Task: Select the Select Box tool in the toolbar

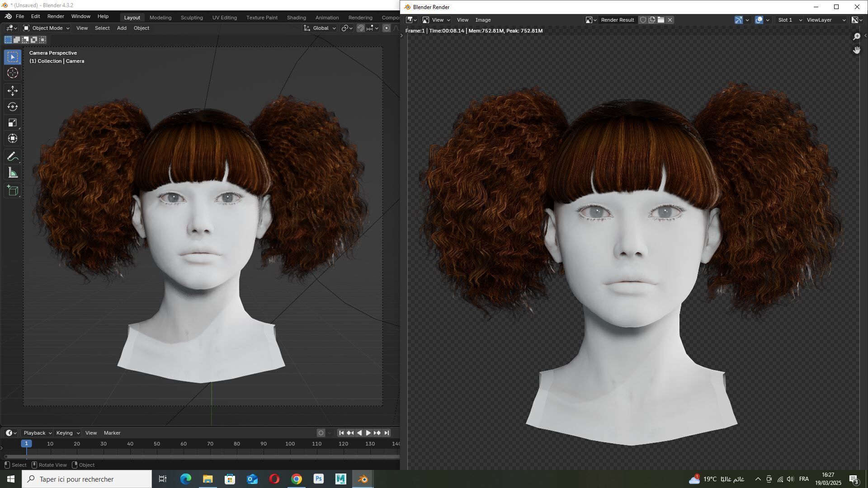Action: tap(13, 57)
